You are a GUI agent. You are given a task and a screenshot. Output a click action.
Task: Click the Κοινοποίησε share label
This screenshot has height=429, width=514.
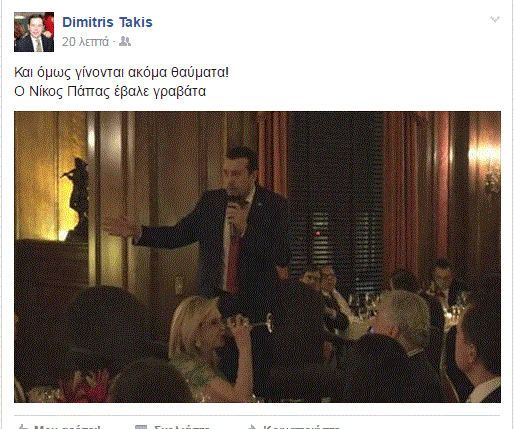click(301, 427)
